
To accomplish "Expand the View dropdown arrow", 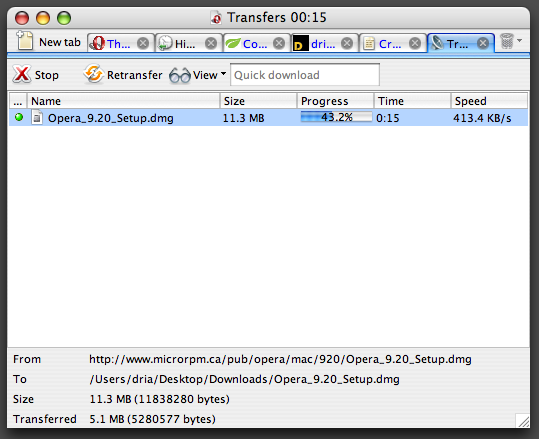I will (x=223, y=74).
